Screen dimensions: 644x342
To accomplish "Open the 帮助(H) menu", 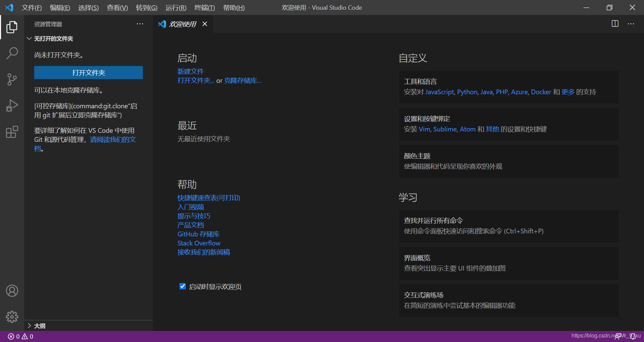I will click(x=234, y=7).
